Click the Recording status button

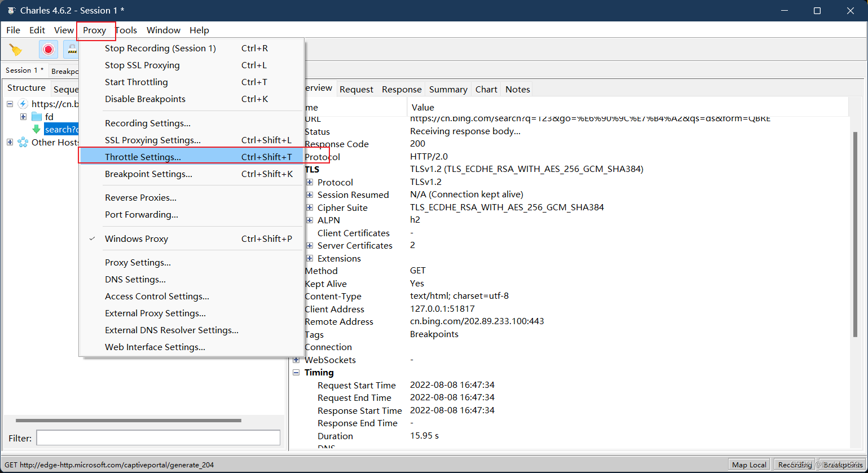pyautogui.click(x=795, y=465)
